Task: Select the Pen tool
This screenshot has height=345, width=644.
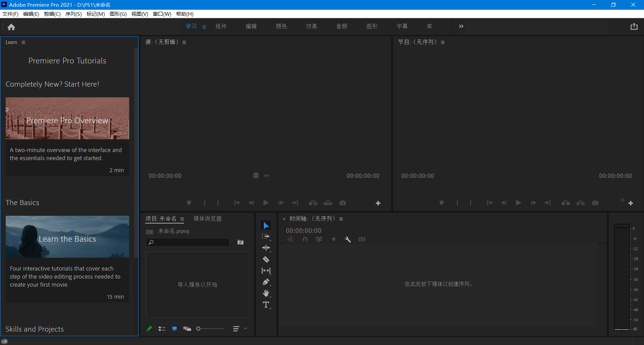Action: click(x=266, y=282)
